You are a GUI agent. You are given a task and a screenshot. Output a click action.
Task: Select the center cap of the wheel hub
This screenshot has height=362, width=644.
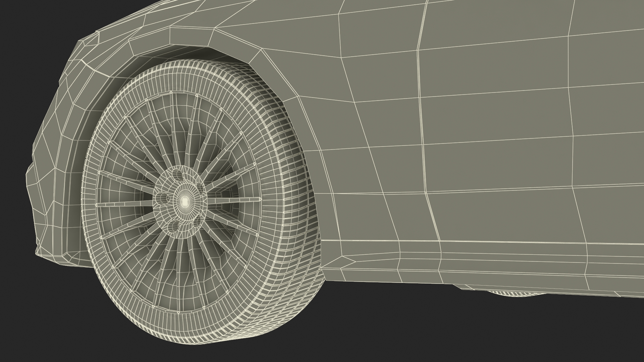pyautogui.click(x=185, y=201)
